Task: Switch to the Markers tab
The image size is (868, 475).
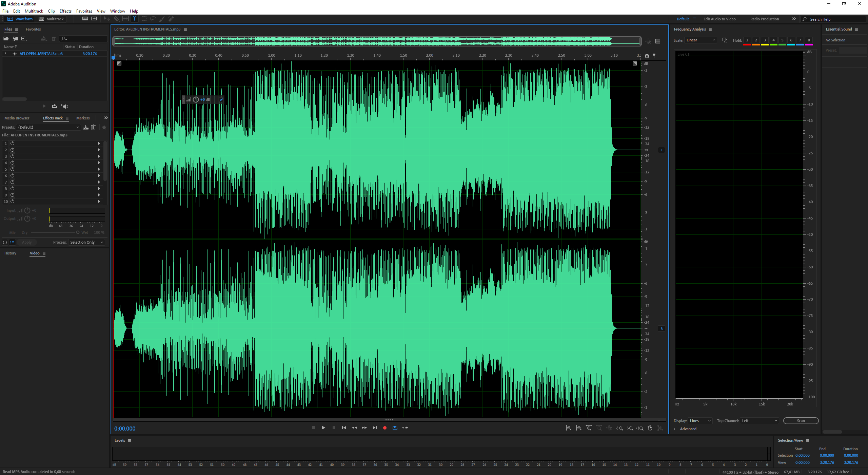Action: pos(83,118)
